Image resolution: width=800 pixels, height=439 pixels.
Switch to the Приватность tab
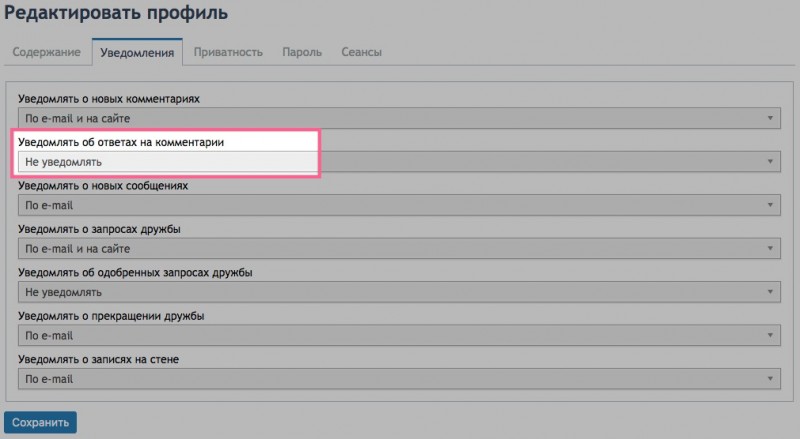(228, 52)
